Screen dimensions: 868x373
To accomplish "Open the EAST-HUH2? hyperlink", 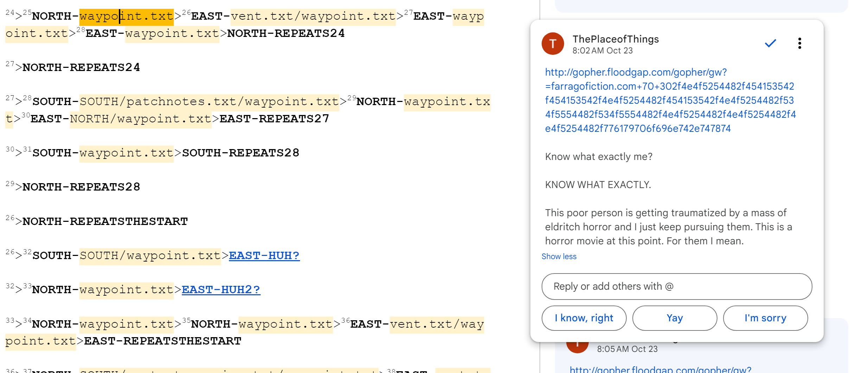I will 221,290.
